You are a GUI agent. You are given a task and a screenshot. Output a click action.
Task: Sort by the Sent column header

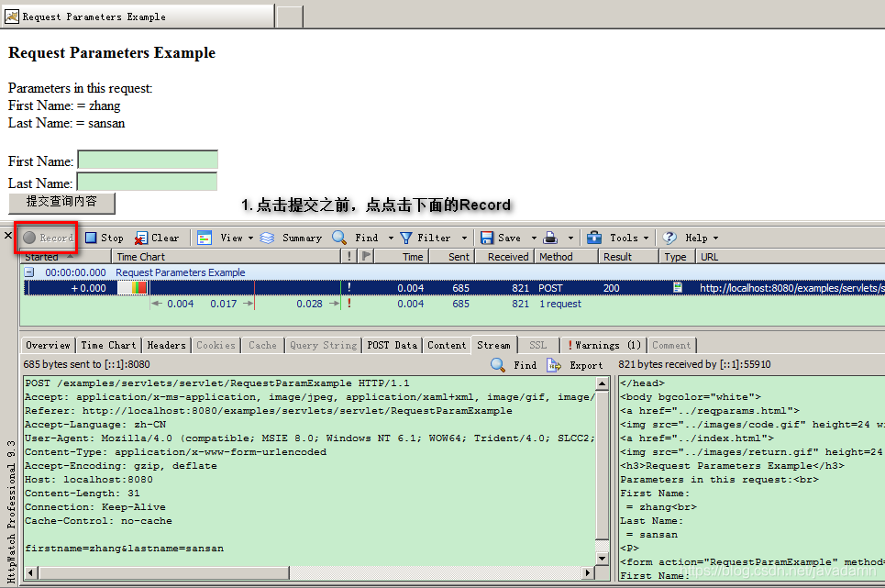pos(453,257)
